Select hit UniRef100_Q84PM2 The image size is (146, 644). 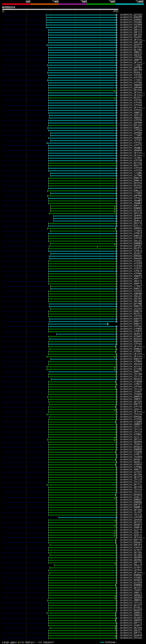131,216
